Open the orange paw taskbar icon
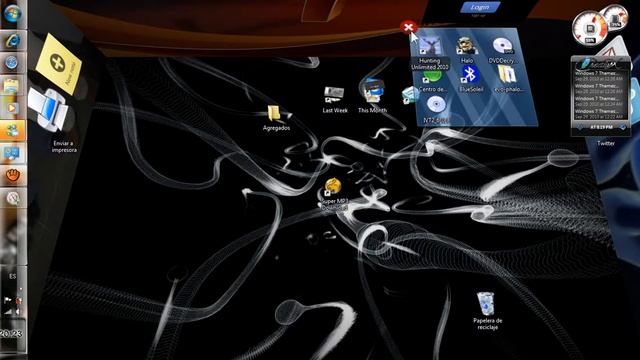Screen dimensions: 640x360 (13, 176)
